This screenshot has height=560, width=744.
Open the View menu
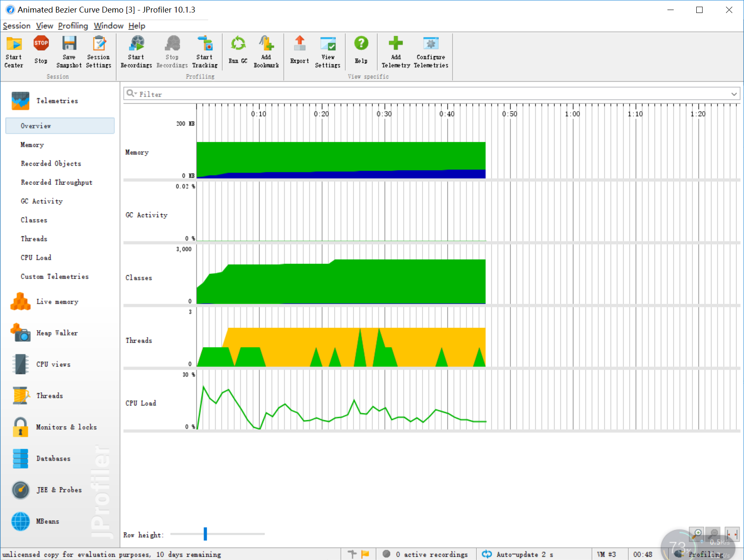coord(44,26)
